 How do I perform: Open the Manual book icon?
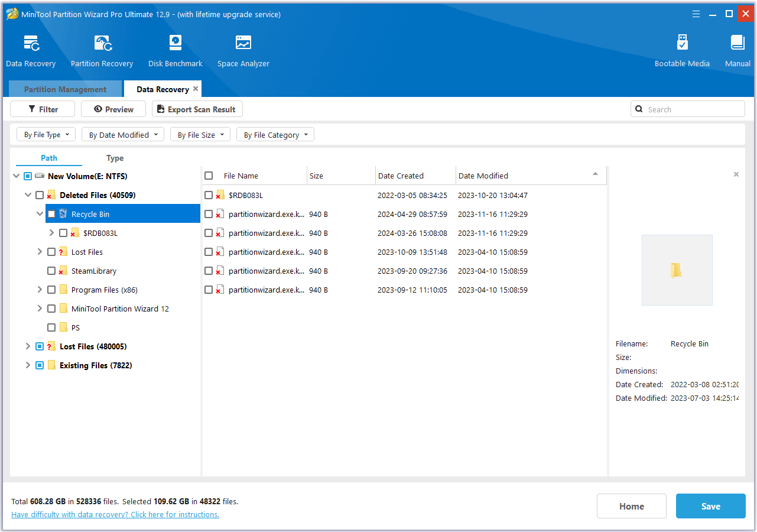[x=737, y=43]
